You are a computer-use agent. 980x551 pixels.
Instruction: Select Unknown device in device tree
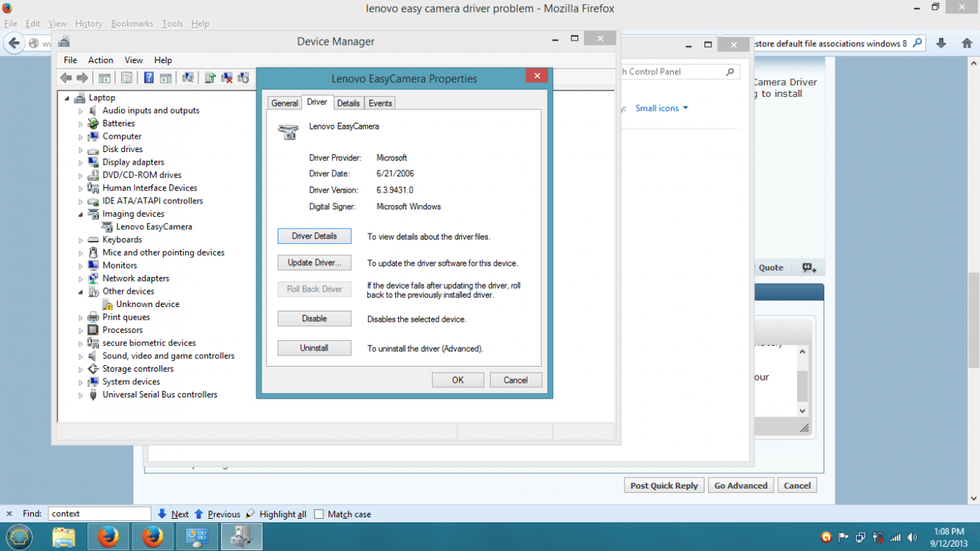click(148, 304)
